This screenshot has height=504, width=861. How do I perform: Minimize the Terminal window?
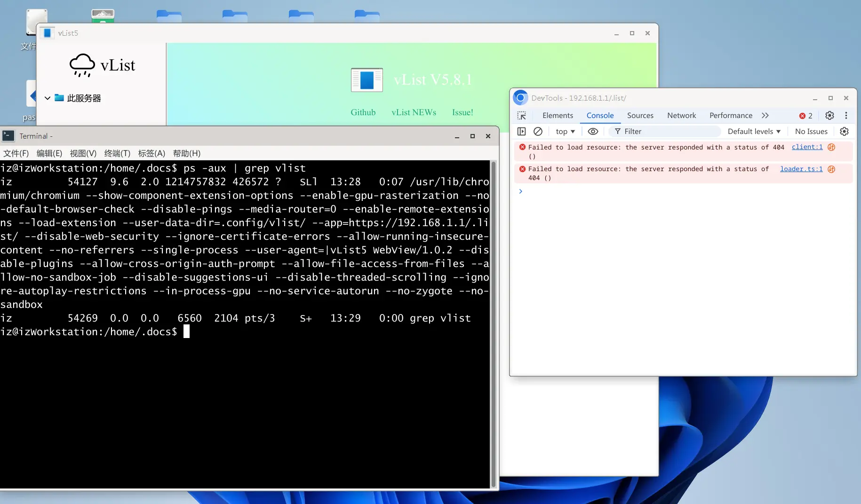tap(457, 136)
